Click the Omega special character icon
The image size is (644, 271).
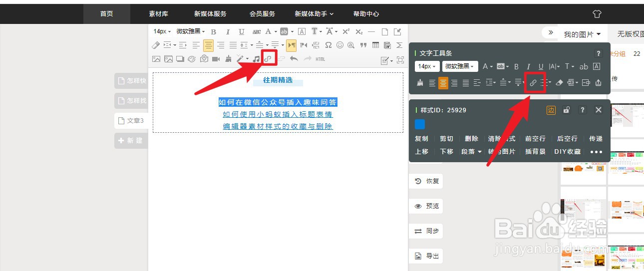pyautogui.click(x=328, y=45)
